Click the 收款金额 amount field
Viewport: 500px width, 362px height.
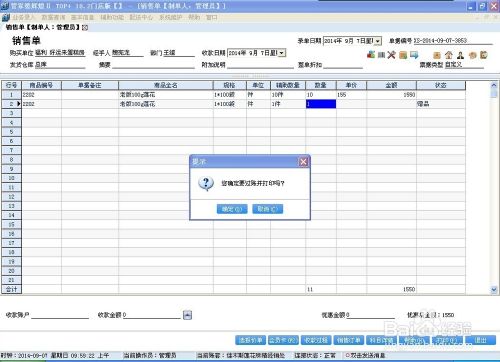(x=152, y=315)
